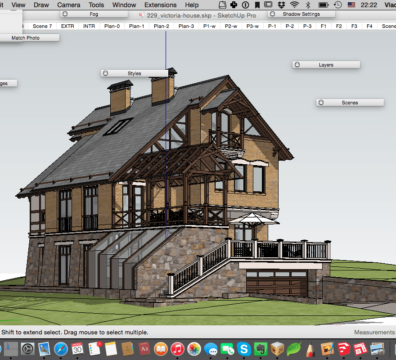Expand the Styles panel title bar
The width and height of the screenshot is (396, 360).
[134, 73]
